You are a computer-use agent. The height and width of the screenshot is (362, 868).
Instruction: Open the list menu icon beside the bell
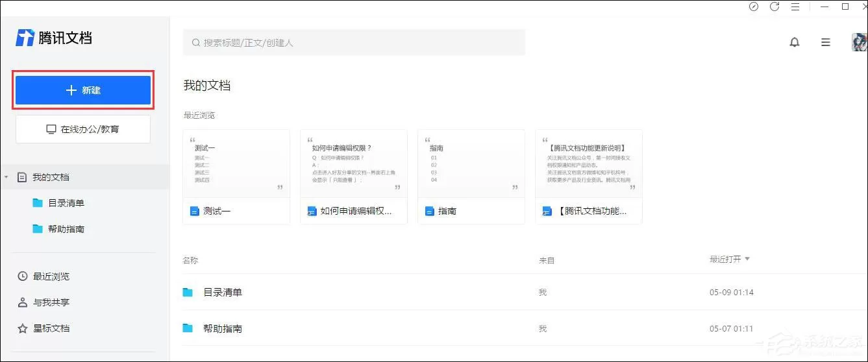(826, 42)
